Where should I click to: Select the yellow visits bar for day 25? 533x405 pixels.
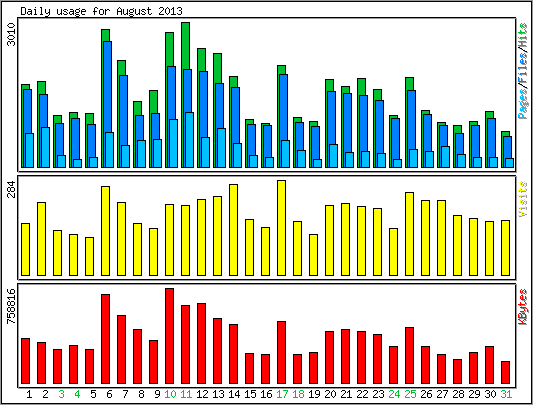point(410,234)
